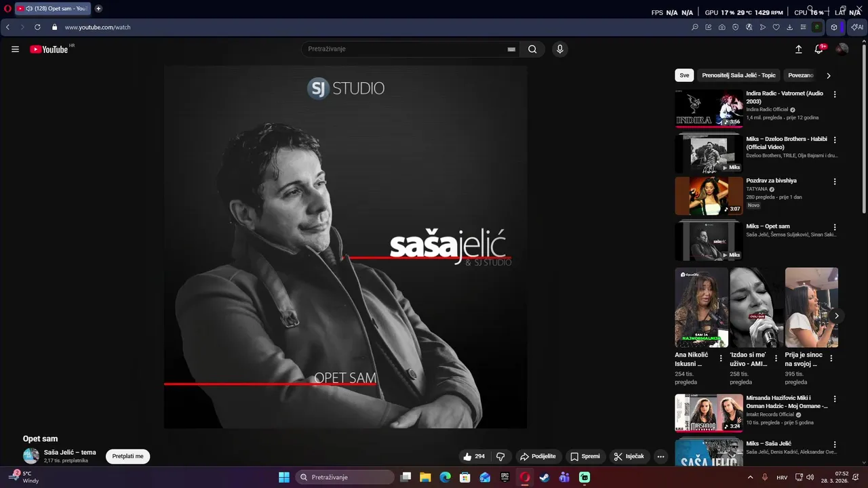Select Prenositelj Saša Jelić - Topic chip
The width and height of the screenshot is (868, 488).
(738, 75)
